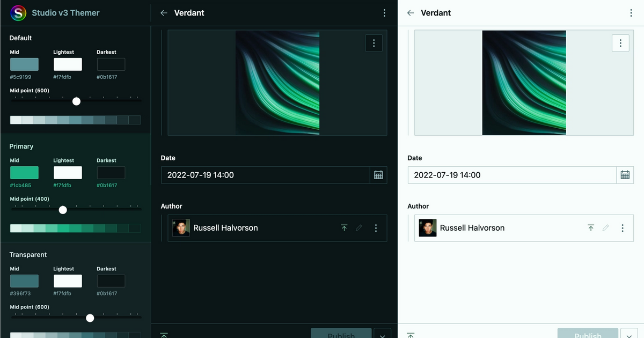Click the Studio v3 Themer title
Image resolution: width=644 pixels, height=338 pixels.
(x=65, y=13)
